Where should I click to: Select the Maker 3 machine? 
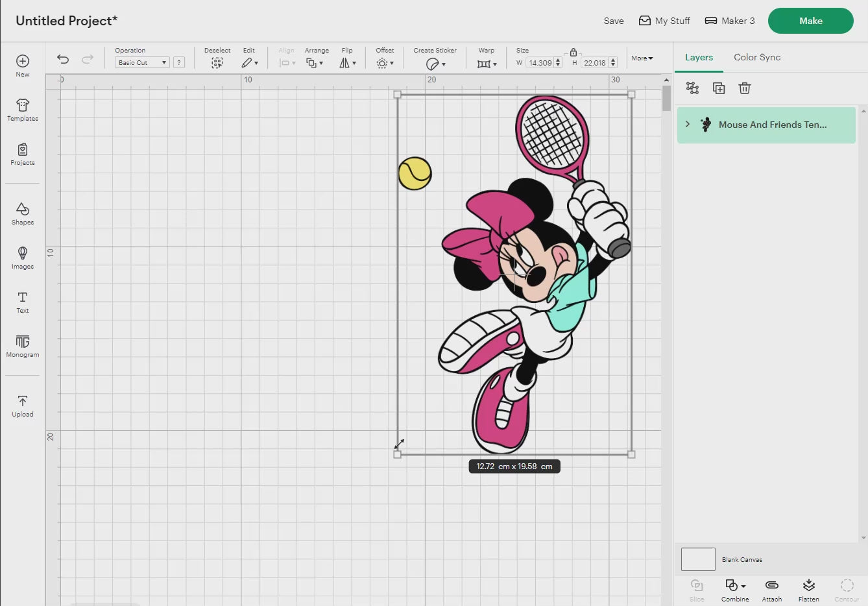tap(730, 21)
